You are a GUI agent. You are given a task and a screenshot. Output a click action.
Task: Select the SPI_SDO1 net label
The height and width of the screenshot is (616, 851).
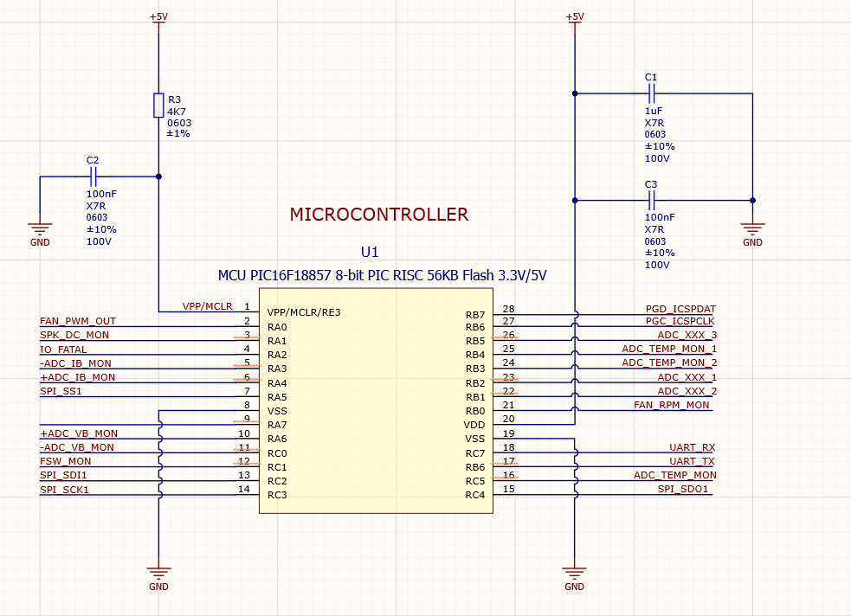click(683, 489)
